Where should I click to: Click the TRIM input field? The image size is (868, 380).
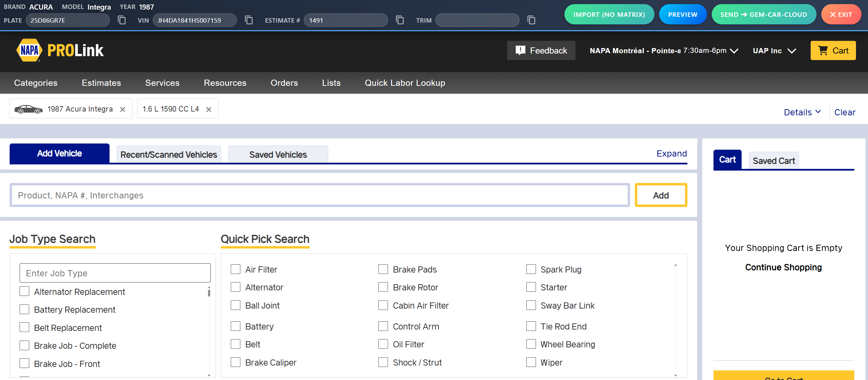[x=477, y=20]
